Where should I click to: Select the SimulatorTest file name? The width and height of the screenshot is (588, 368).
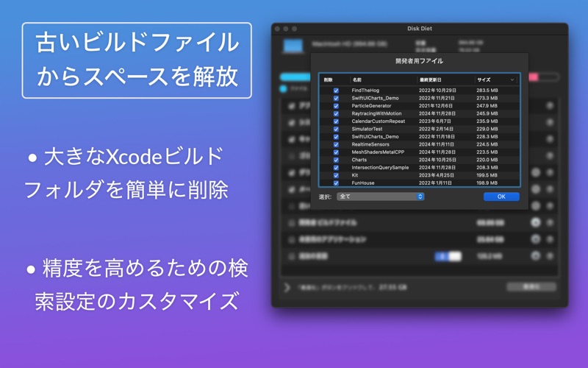coord(367,129)
